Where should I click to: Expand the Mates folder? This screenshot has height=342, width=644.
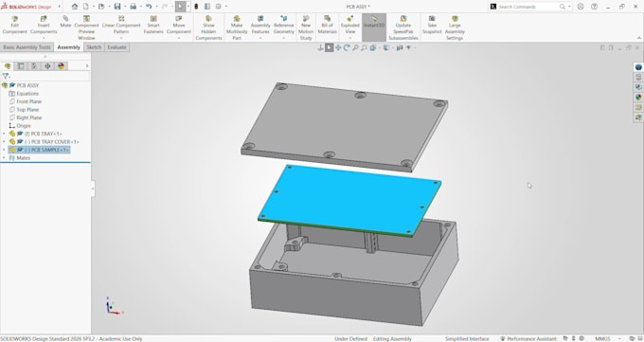(4, 158)
